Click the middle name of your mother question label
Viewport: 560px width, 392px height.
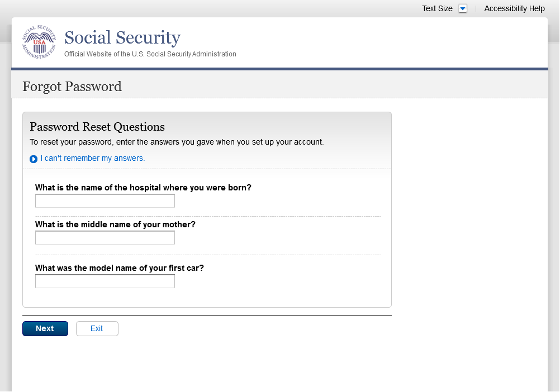pos(115,224)
